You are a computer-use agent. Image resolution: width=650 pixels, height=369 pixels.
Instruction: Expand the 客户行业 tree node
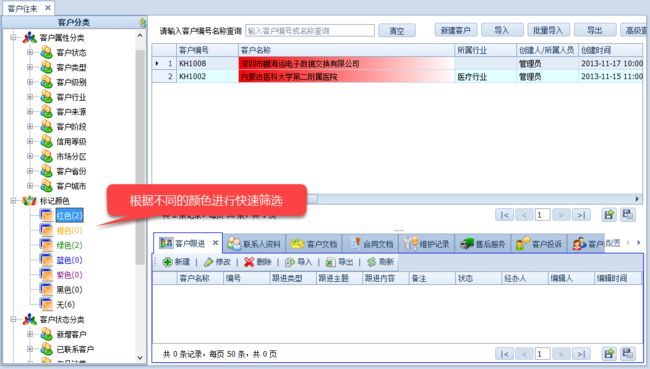[30, 97]
